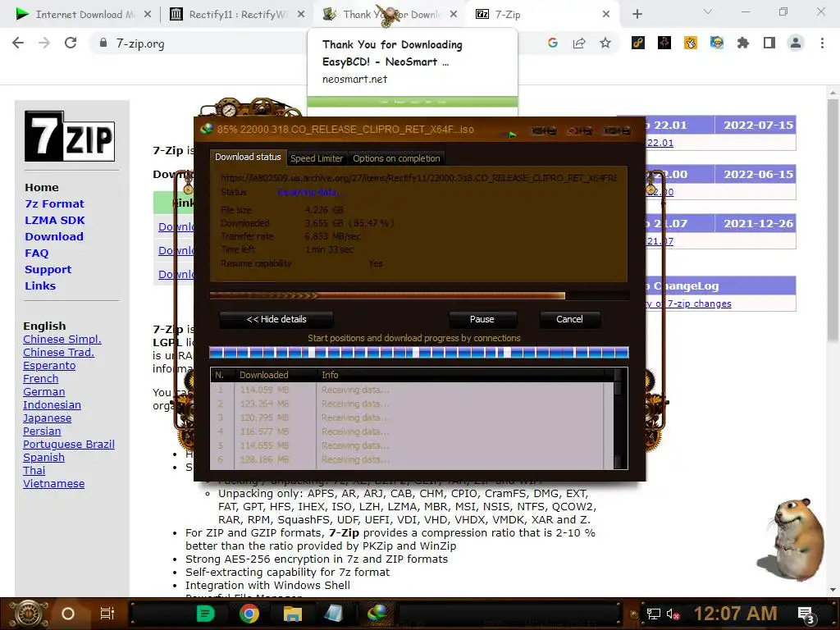Open Task View on the taskbar
840x630 pixels.
(107, 614)
